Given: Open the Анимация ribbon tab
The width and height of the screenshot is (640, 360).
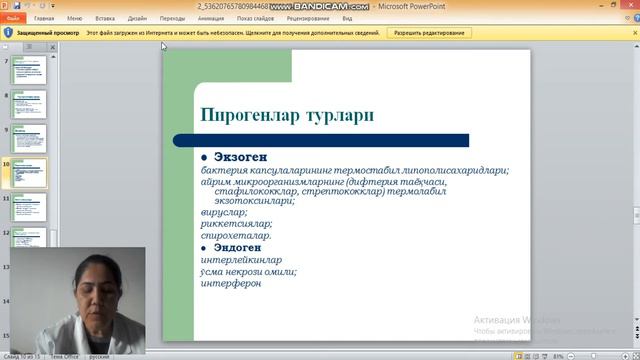Looking at the screenshot, I should click(x=211, y=18).
